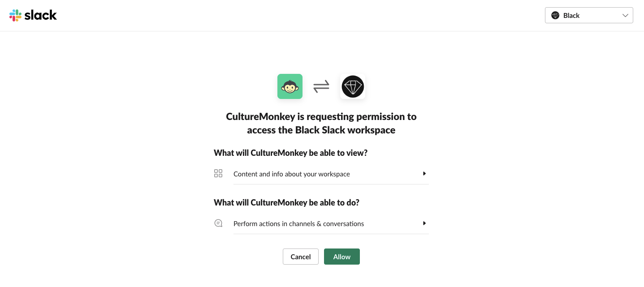Click the Black label in workspace selector
Image resolution: width=644 pixels, height=287 pixels.
point(571,16)
